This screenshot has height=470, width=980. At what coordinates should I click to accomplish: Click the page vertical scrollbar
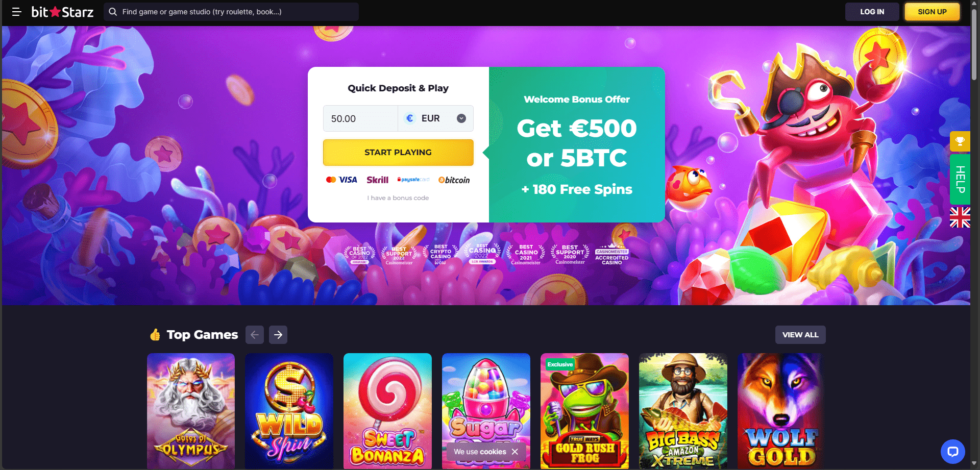coord(974,235)
